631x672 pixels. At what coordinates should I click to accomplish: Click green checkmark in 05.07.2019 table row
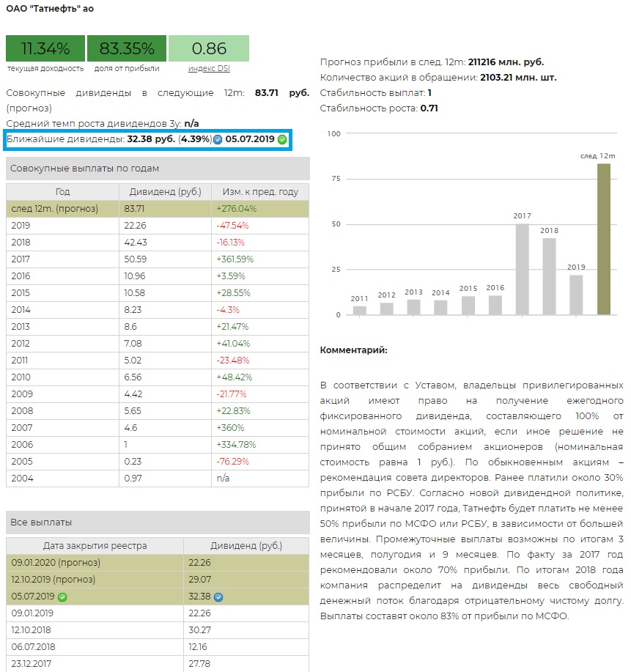pyautogui.click(x=62, y=597)
